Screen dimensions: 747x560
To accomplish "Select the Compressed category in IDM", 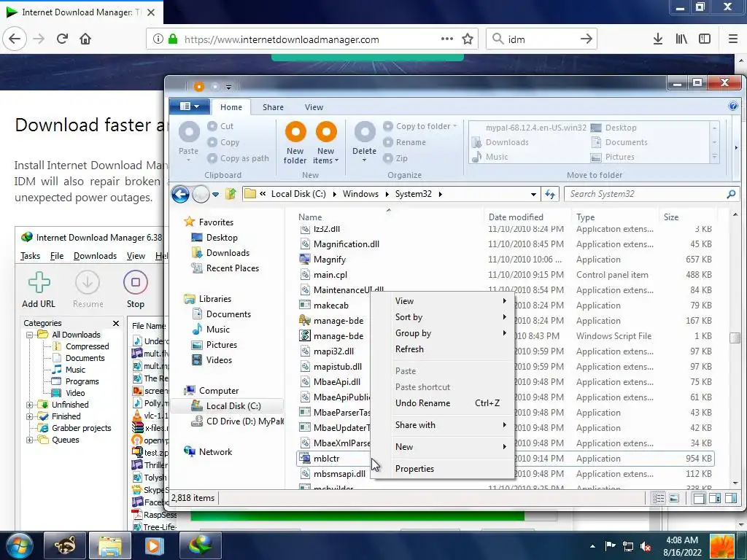I will point(88,346).
